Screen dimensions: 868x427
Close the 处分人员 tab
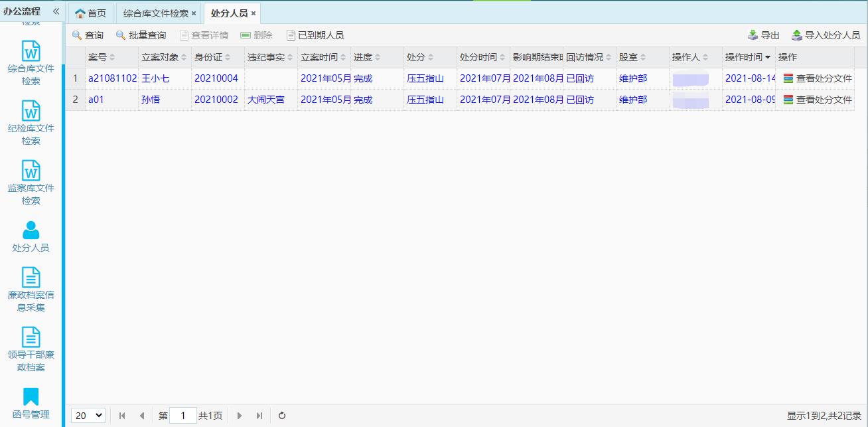[x=253, y=13]
